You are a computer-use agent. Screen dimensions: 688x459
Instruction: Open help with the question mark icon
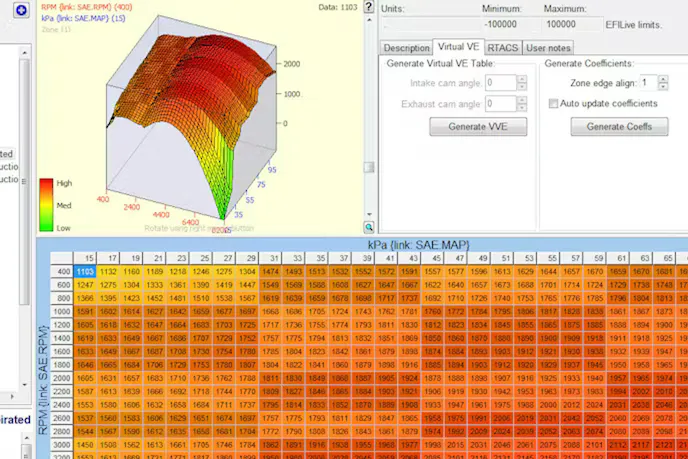(x=368, y=8)
